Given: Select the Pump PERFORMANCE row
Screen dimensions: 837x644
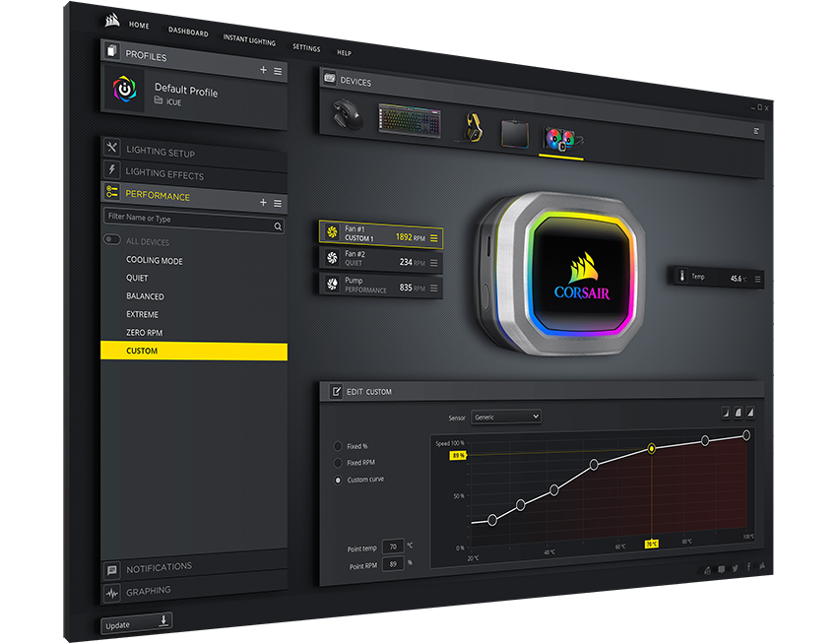Looking at the screenshot, I should (381, 286).
